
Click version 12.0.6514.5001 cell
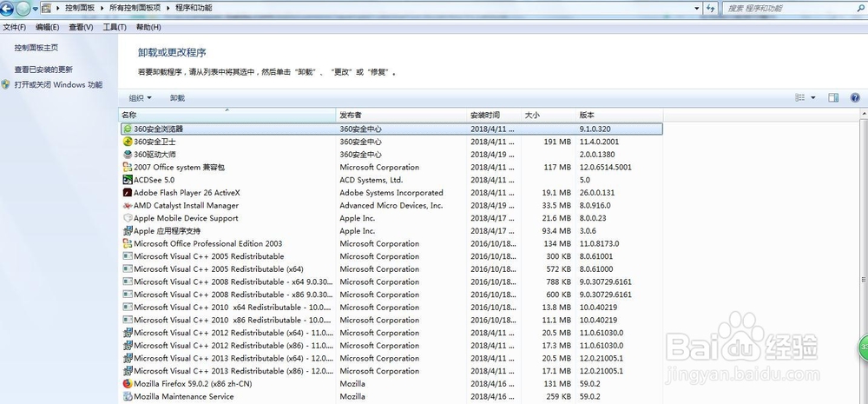606,168
